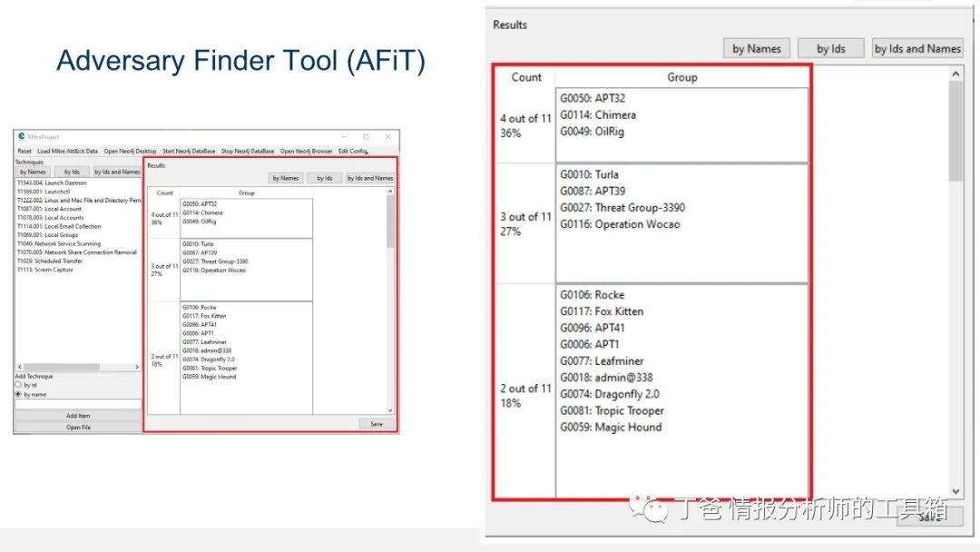Click scroll-up arrow in enlarged Results view

(x=955, y=74)
